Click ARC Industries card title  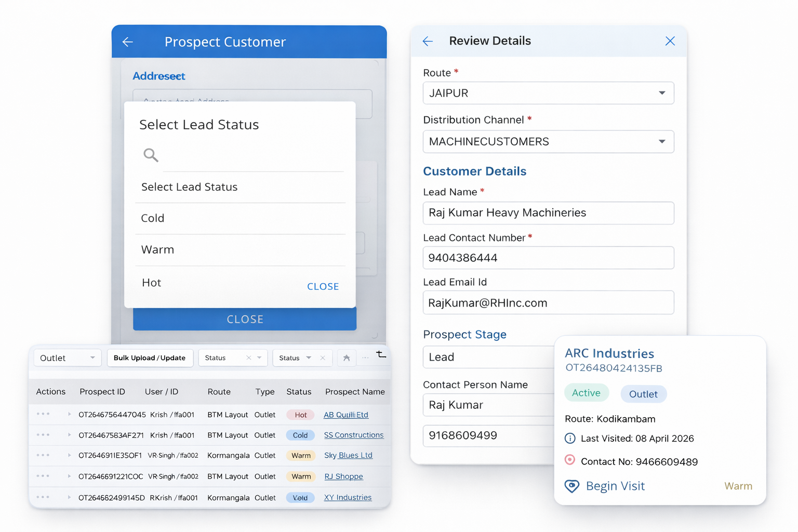609,353
